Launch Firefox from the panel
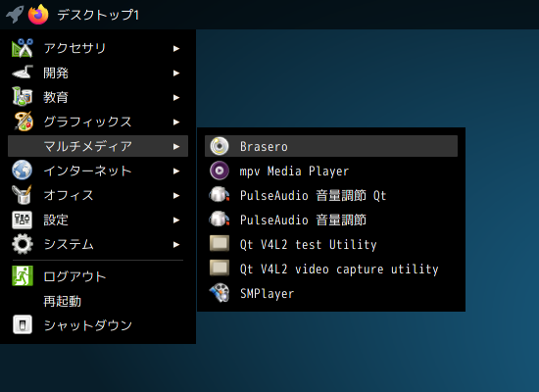Screen dimensions: 539x392 [x=38, y=15]
